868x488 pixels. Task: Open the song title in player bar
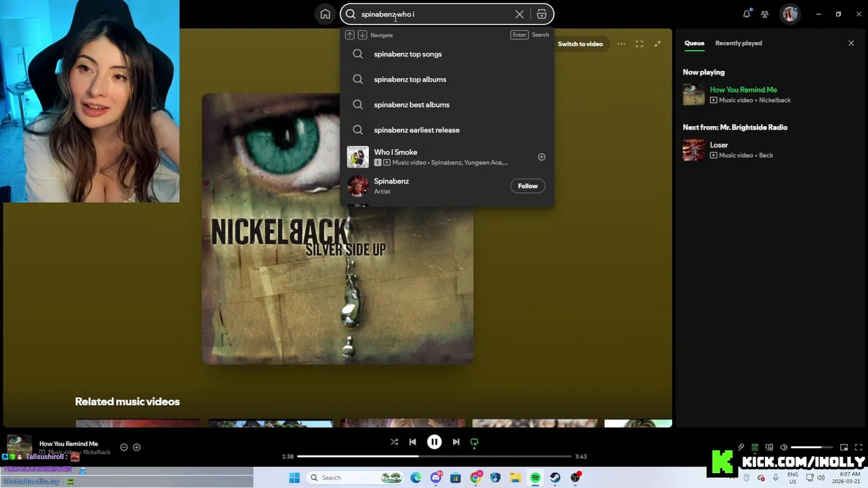(68, 444)
